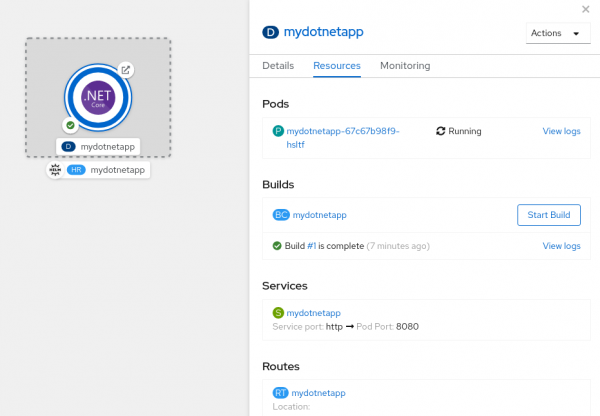Open the Actions dropdown menu
The image size is (600, 416).
[x=557, y=33]
